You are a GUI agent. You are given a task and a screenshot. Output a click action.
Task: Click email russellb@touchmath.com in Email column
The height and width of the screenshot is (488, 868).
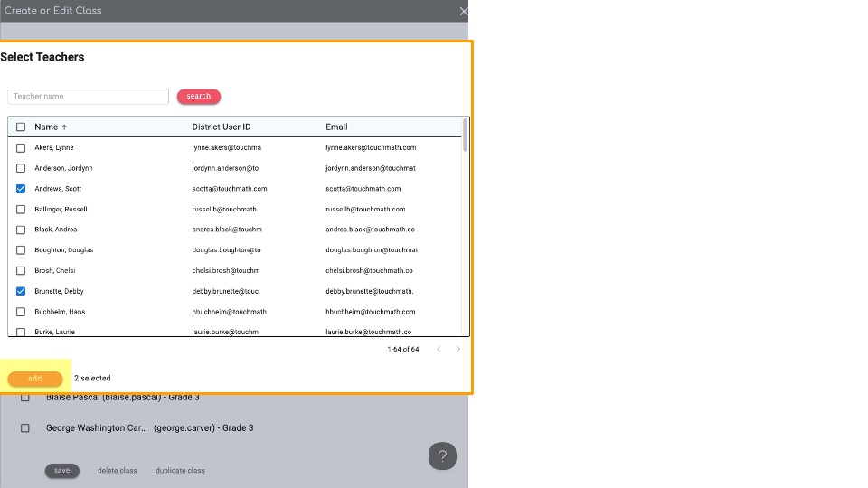pos(365,209)
